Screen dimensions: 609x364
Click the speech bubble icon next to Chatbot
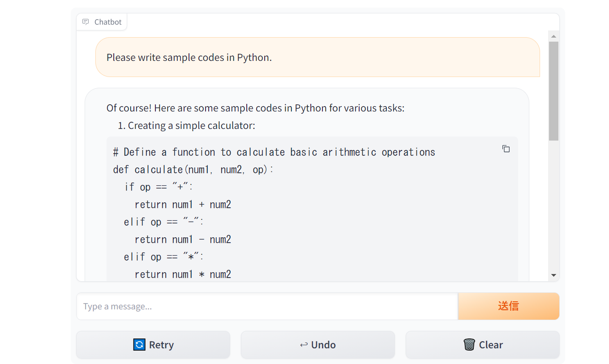click(85, 21)
